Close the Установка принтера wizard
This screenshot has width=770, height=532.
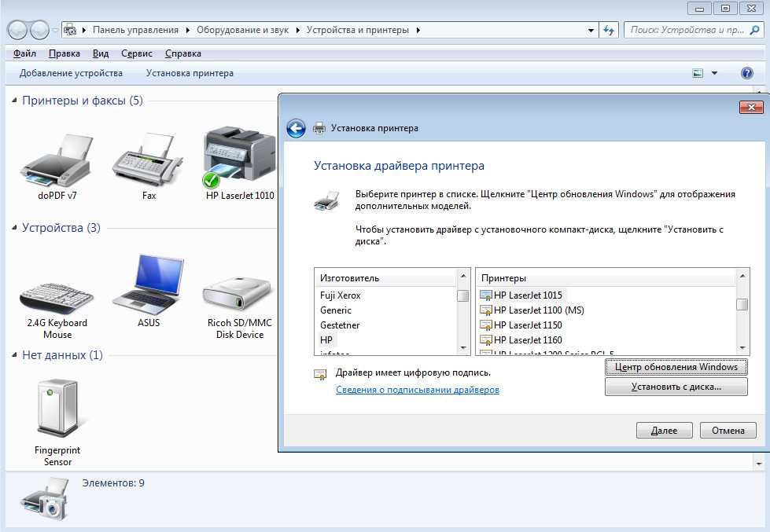pyautogui.click(x=751, y=107)
